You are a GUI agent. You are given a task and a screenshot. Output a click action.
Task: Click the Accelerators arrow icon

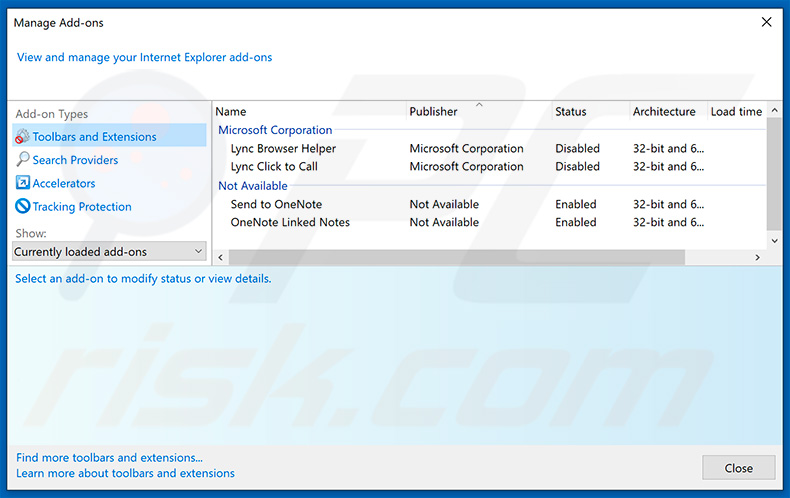tap(23, 182)
